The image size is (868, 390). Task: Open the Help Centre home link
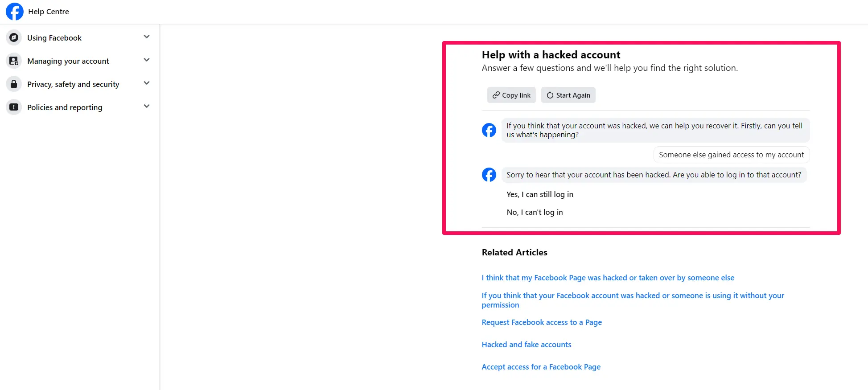pyautogui.click(x=49, y=12)
